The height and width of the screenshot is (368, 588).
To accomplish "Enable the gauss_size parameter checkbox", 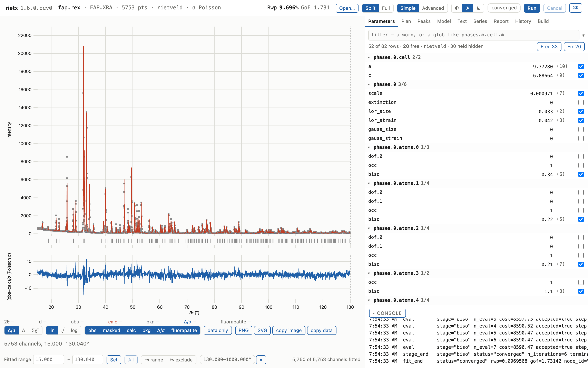I will (581, 129).
